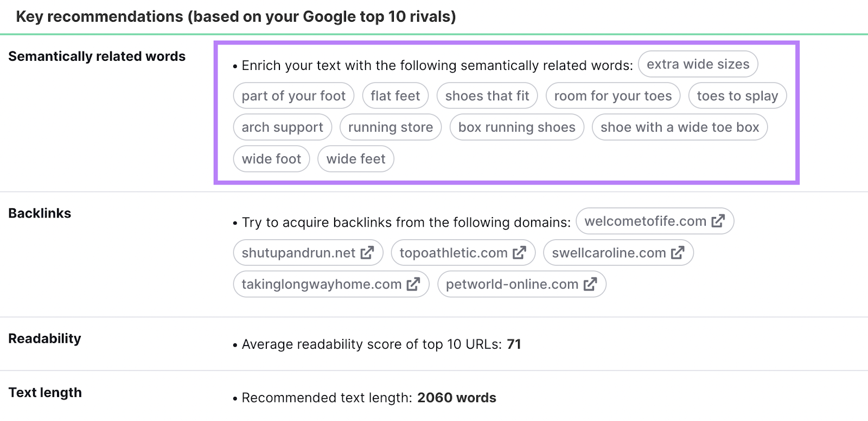Select the "shoes that fit" suggestion
868x421 pixels.
pos(487,95)
